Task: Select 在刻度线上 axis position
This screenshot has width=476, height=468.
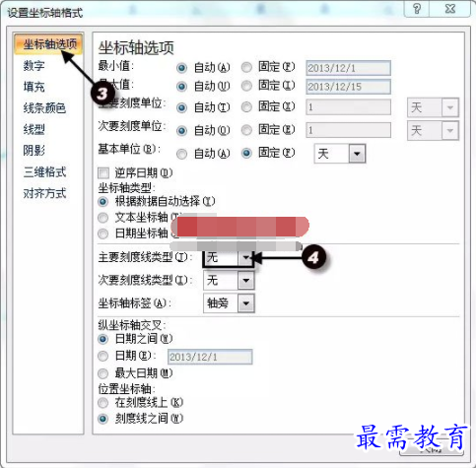Action: 102,402
